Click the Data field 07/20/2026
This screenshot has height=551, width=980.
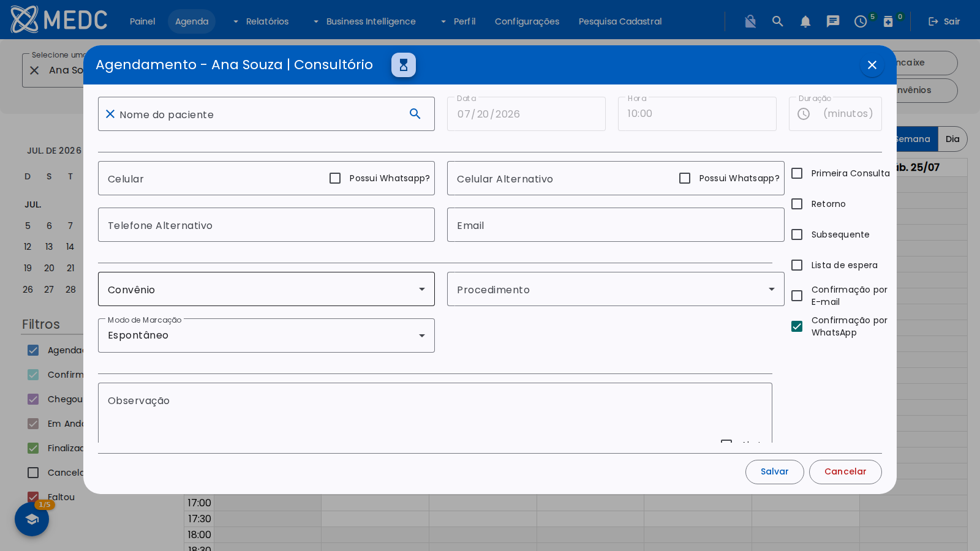526,114
